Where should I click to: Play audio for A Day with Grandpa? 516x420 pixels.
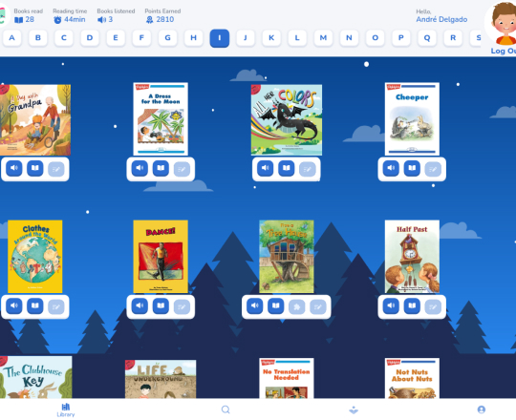click(x=13, y=168)
